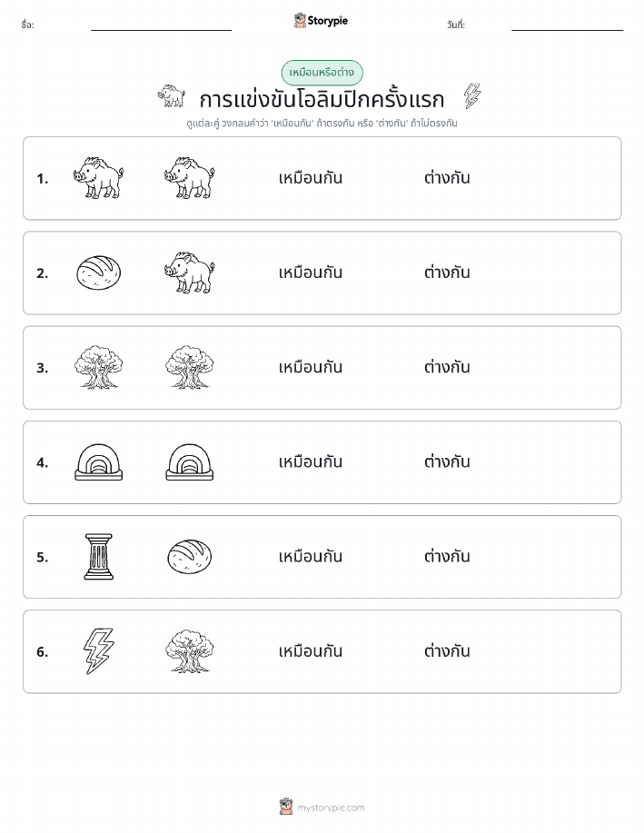Click the name (ชื่อ) blank line
The height and width of the screenshot is (833, 644).
(x=161, y=30)
